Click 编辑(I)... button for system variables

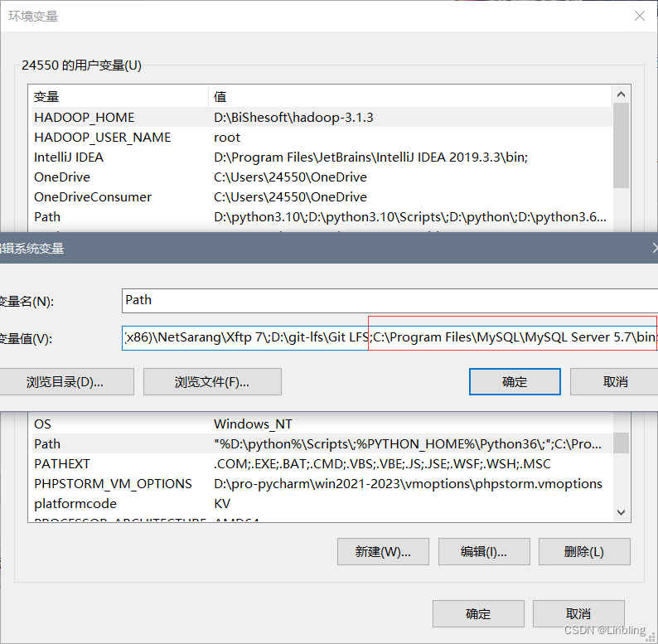(x=484, y=552)
